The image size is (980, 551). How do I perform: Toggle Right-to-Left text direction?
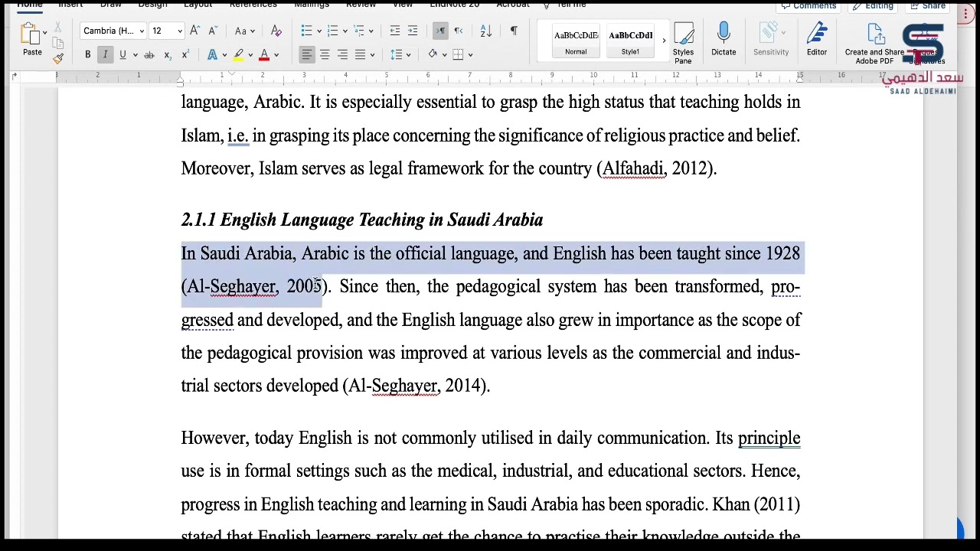(x=458, y=31)
